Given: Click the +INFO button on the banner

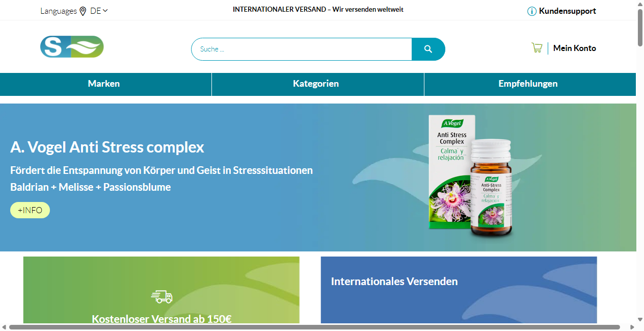Looking at the screenshot, I should click(30, 210).
